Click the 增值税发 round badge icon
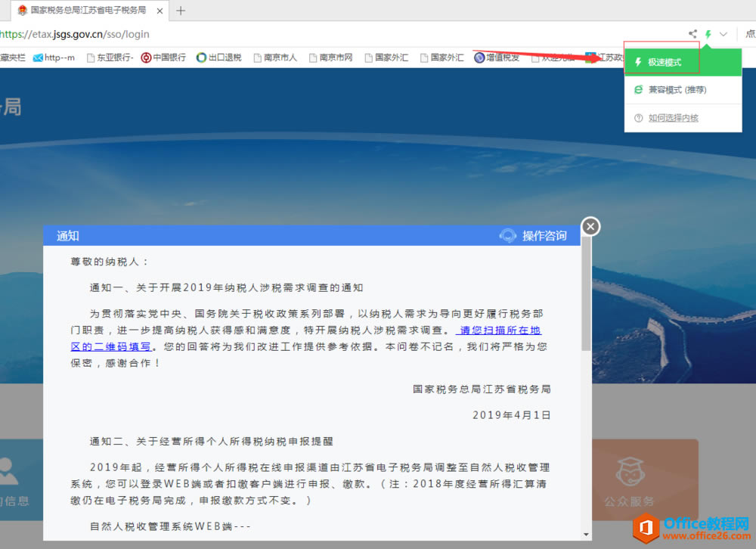The width and height of the screenshot is (756, 549). [x=479, y=58]
